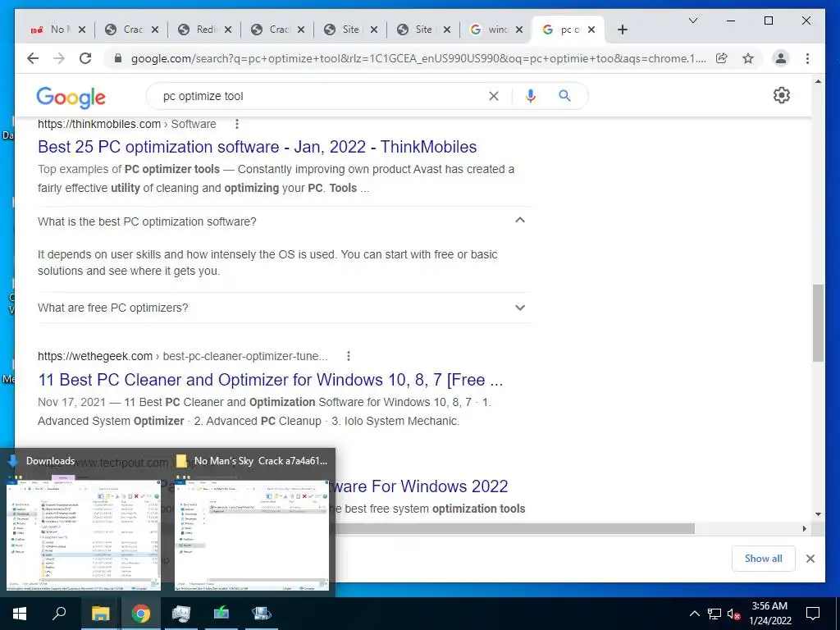This screenshot has height=630, width=840.
Task: Click the vertical scrollbar thumb
Action: 818,323
